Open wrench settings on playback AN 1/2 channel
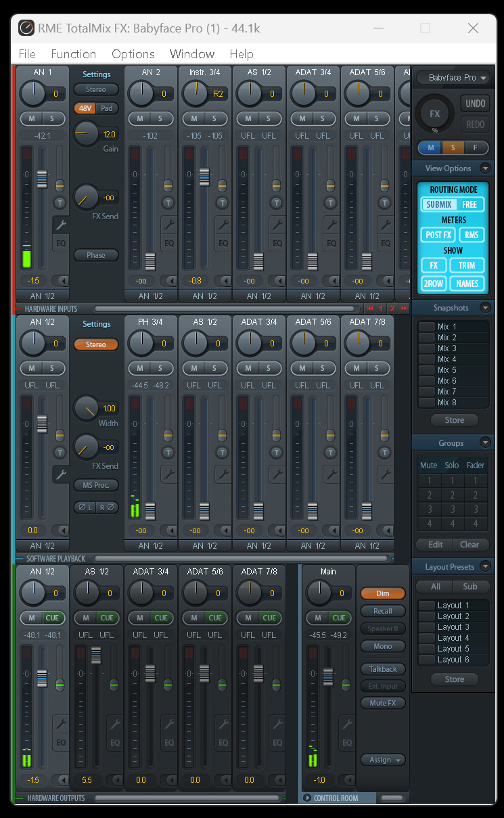 pos(61,474)
